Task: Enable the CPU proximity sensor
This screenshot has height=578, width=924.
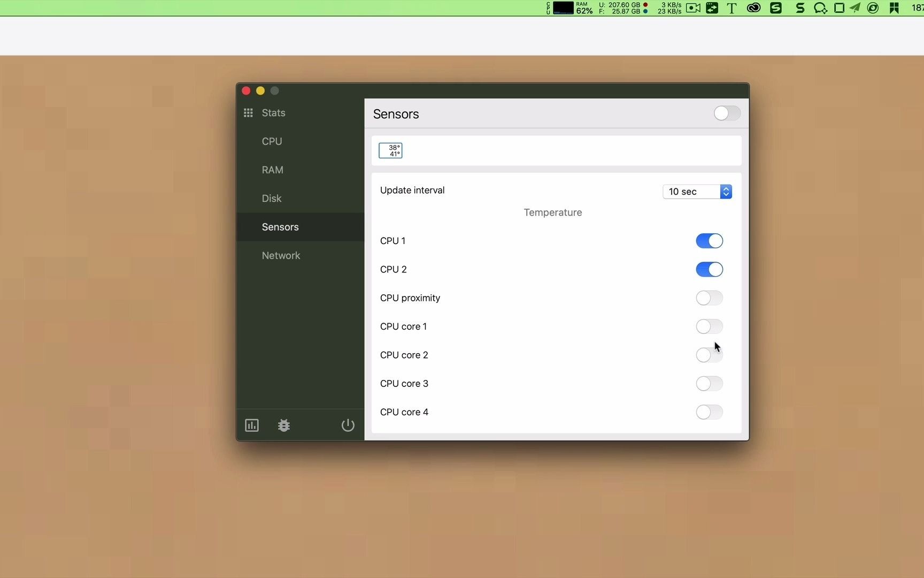Action: [x=709, y=298]
